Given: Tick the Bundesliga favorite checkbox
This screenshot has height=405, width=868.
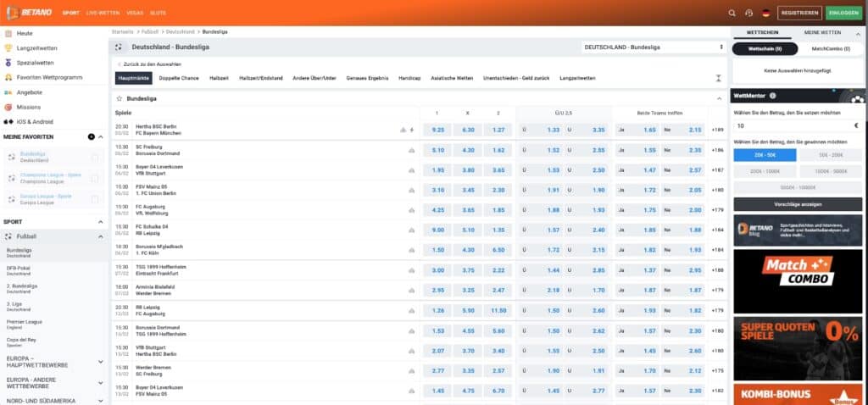Looking at the screenshot, I should (95, 157).
